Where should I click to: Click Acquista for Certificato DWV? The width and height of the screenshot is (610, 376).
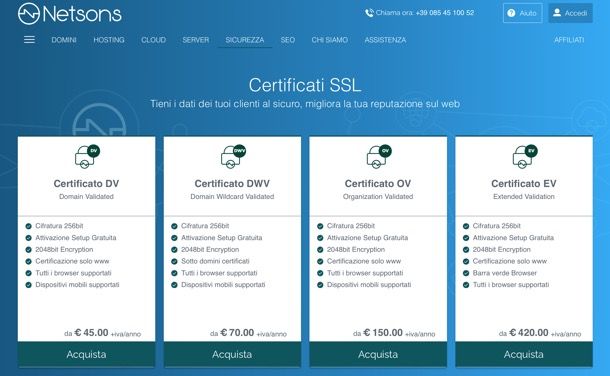(x=232, y=354)
